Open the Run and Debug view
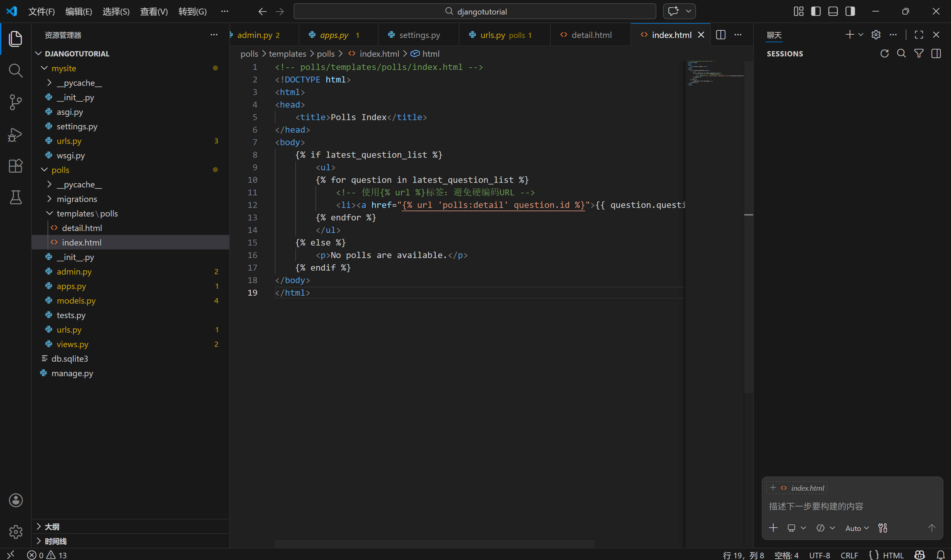 (16, 134)
